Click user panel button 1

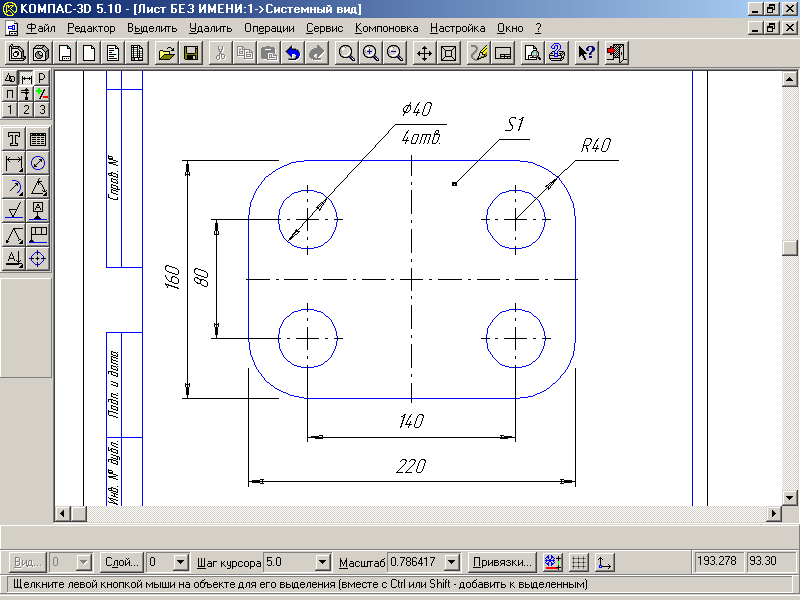[x=10, y=110]
